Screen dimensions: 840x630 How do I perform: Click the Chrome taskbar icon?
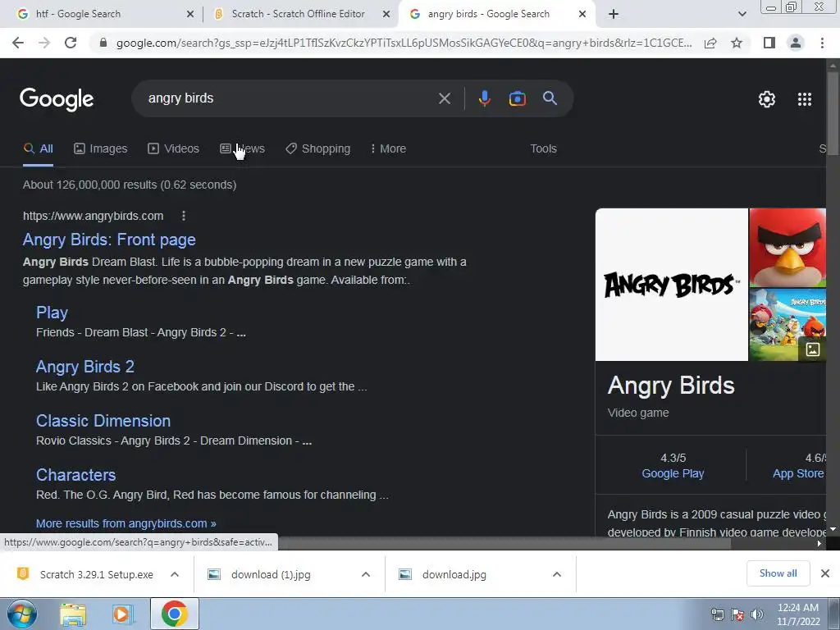[174, 614]
